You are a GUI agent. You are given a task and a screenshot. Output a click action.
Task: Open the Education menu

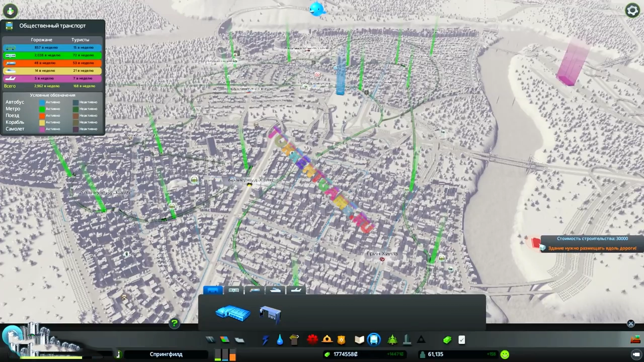tap(359, 340)
